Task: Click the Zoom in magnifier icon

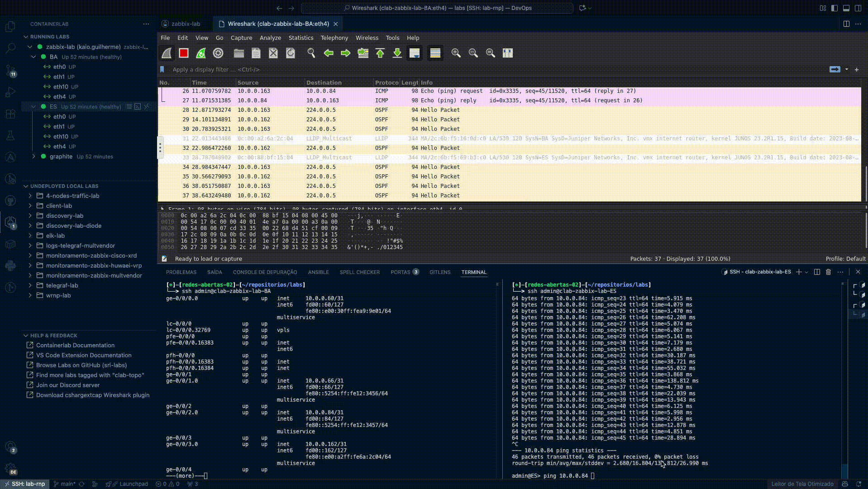Action: (x=456, y=53)
